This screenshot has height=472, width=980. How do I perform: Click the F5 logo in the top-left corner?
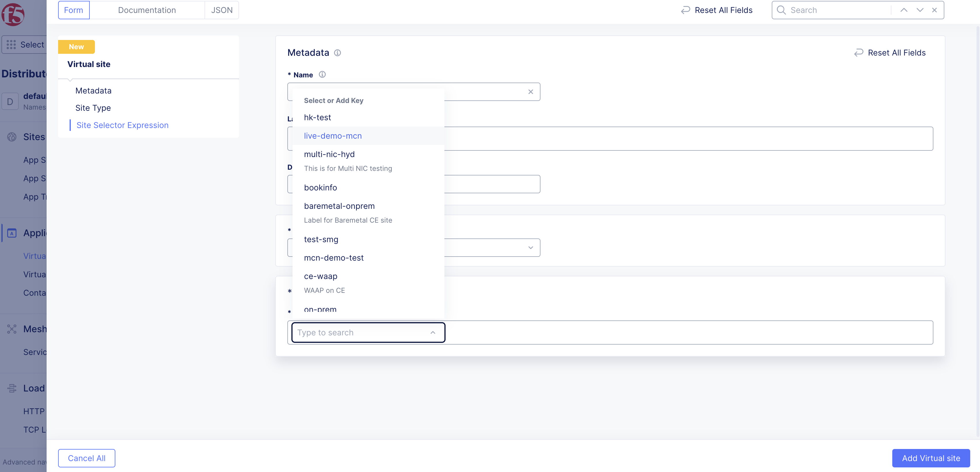[x=13, y=15]
